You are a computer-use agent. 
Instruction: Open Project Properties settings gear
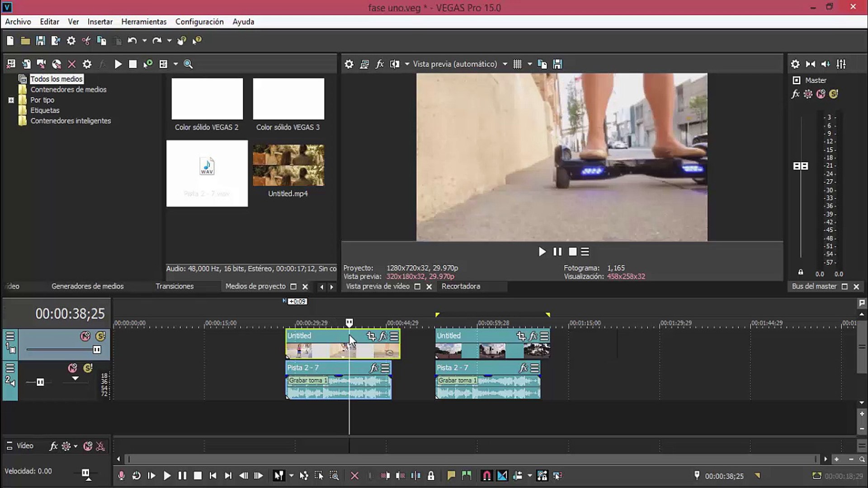pos(71,41)
